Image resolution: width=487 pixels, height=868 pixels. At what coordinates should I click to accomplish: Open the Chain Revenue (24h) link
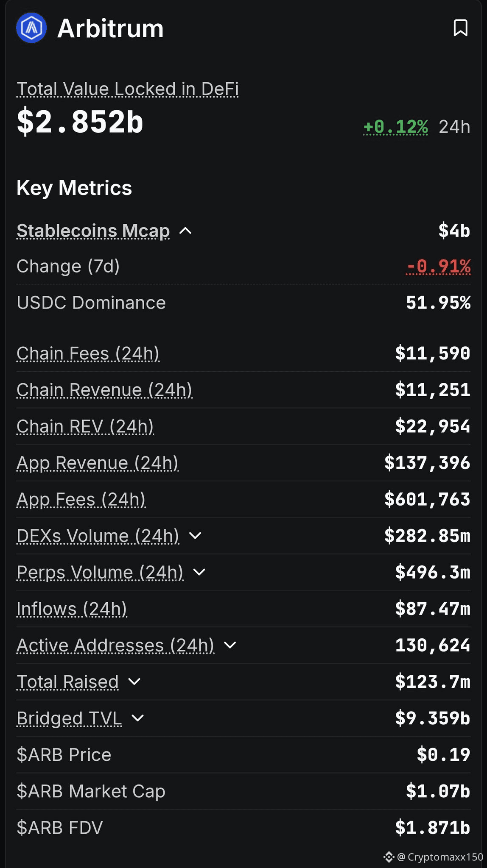[104, 390]
